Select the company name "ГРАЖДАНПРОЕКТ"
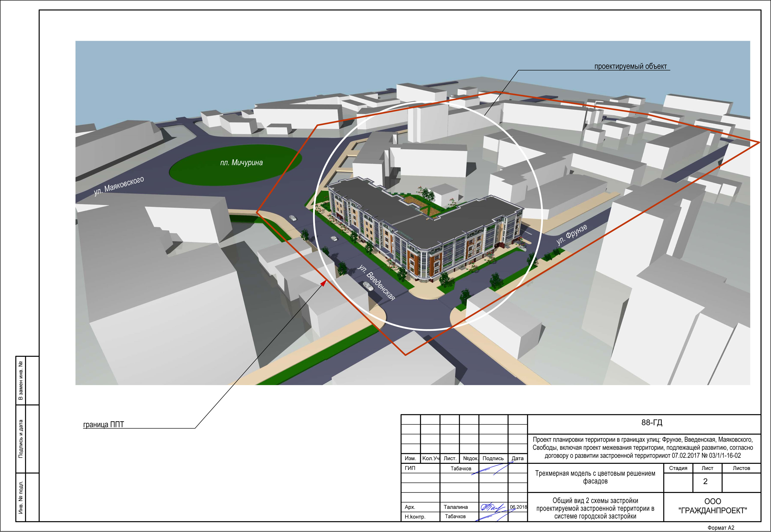The width and height of the screenshot is (771, 532). pos(713,511)
